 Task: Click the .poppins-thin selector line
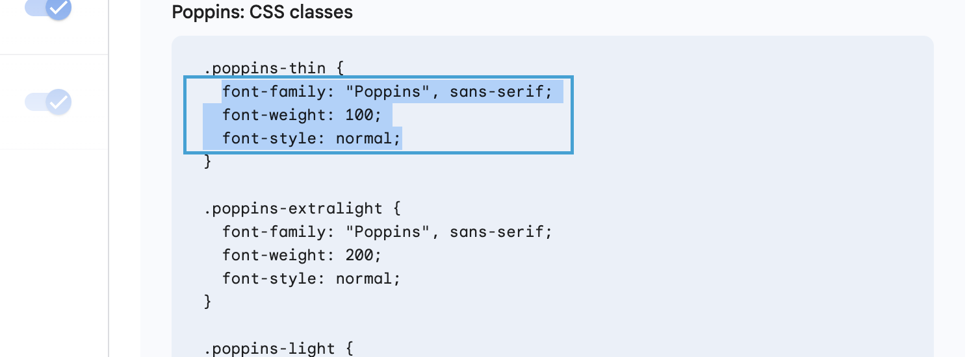click(274, 68)
